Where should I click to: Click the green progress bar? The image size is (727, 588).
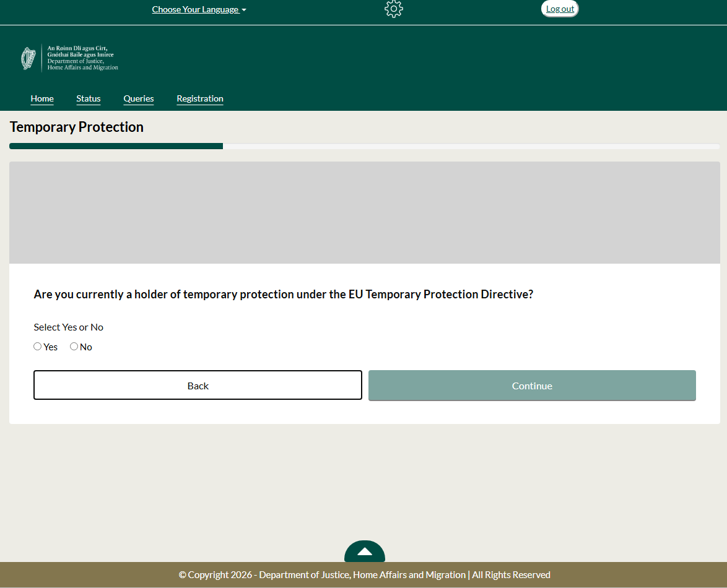(x=116, y=147)
